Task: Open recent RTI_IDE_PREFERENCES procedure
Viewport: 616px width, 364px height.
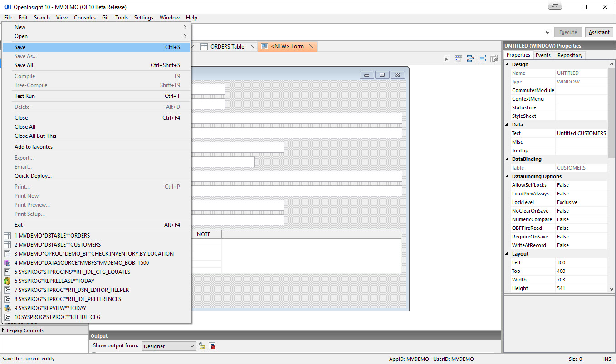Action: click(x=96, y=299)
